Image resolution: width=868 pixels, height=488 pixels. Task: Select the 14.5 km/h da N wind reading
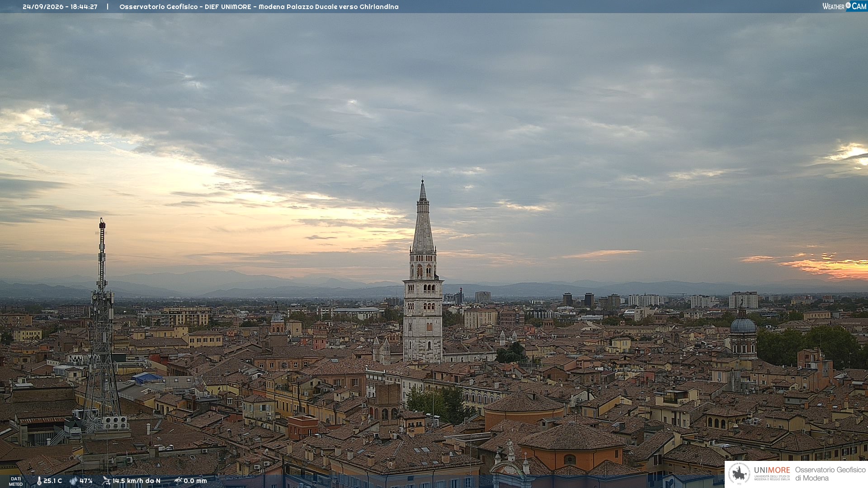coord(137,481)
